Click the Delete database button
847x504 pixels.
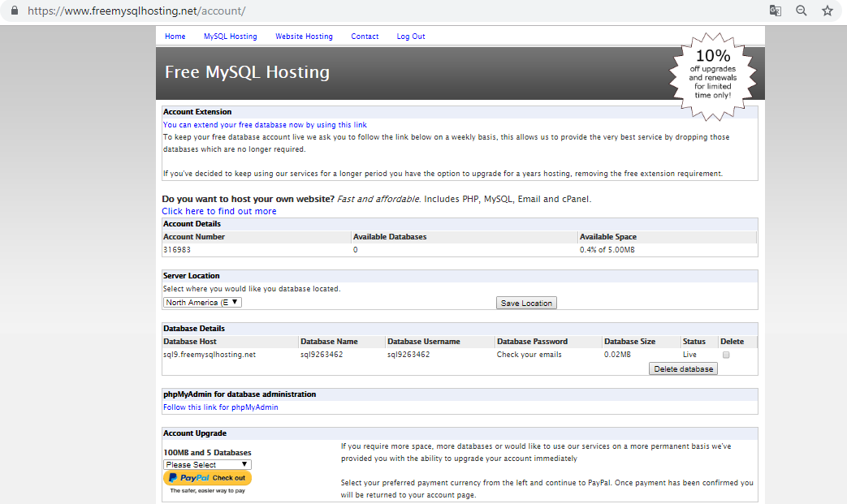(683, 368)
